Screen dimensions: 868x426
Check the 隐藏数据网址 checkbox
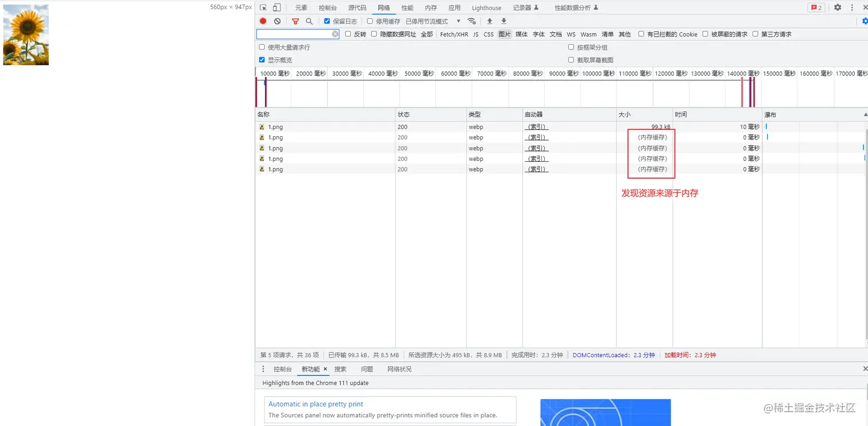click(374, 34)
